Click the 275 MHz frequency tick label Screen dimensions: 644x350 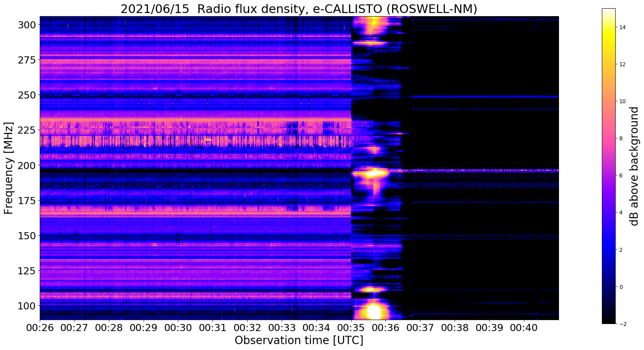(27, 60)
